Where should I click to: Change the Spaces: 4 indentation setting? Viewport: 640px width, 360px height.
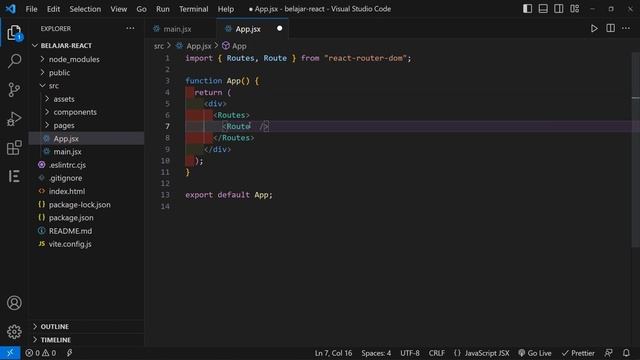376,353
